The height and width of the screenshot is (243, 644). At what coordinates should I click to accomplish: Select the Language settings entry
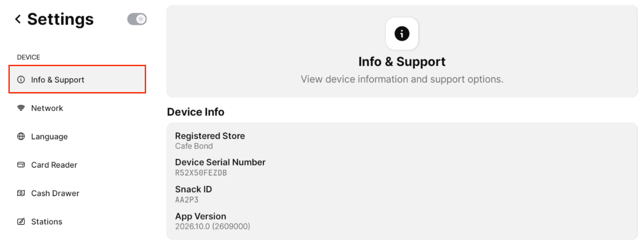click(x=77, y=136)
